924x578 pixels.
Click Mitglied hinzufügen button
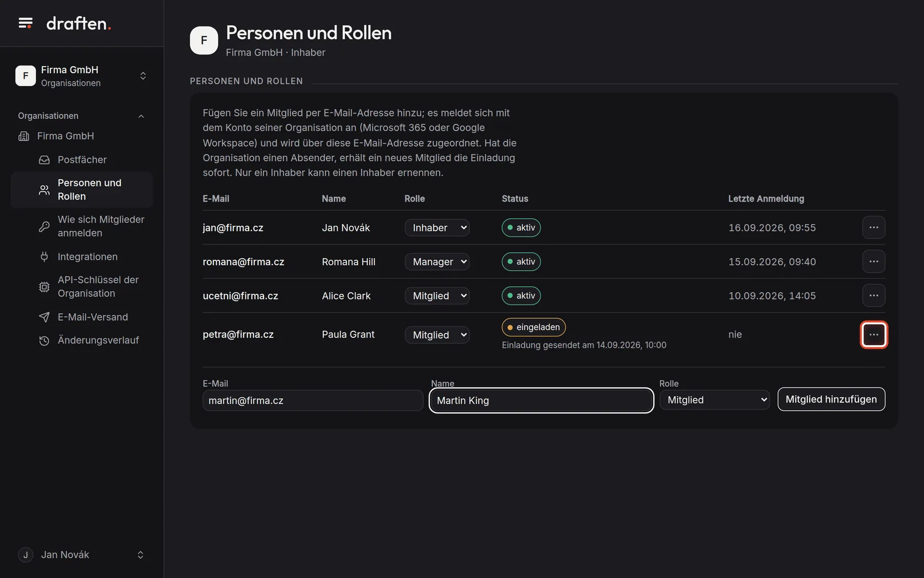point(831,400)
